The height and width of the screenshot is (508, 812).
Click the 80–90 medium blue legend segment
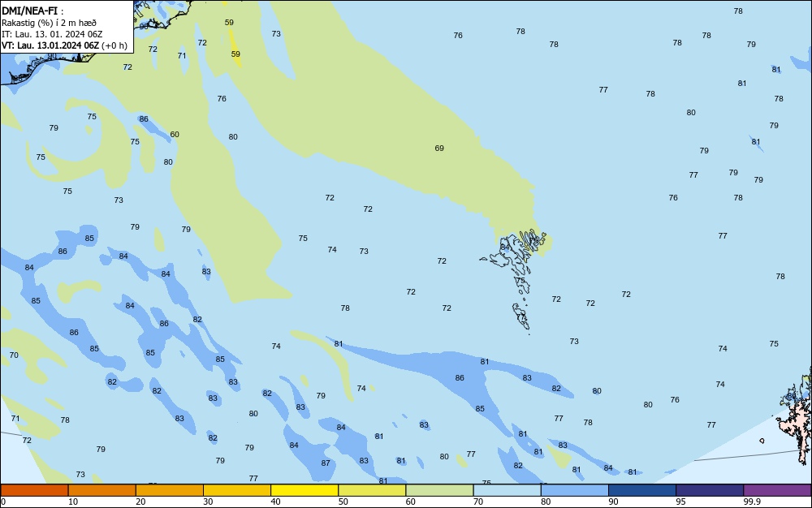click(x=575, y=490)
